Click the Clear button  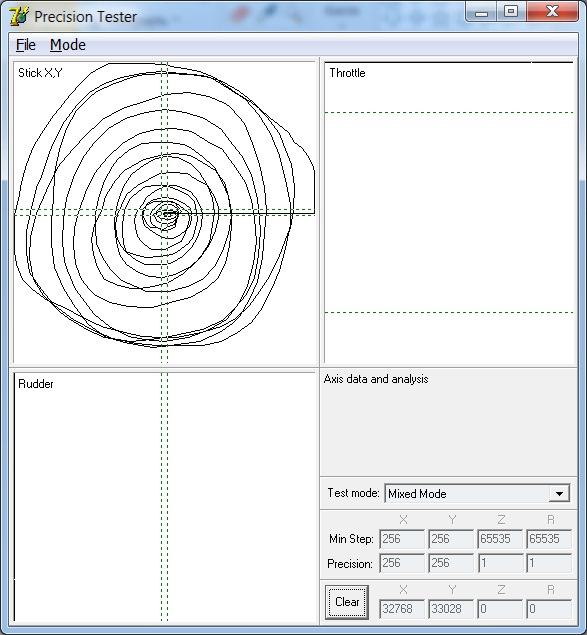pyautogui.click(x=347, y=602)
